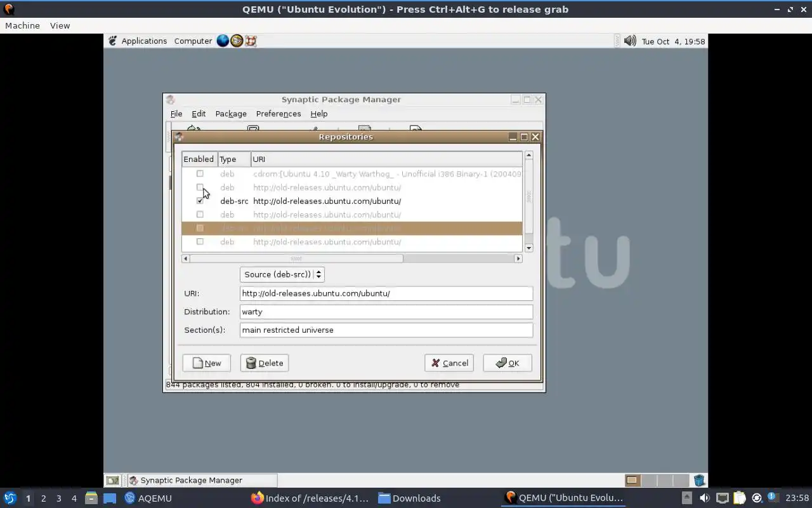Click the New repository button
This screenshot has width=812, height=508.
click(x=206, y=363)
